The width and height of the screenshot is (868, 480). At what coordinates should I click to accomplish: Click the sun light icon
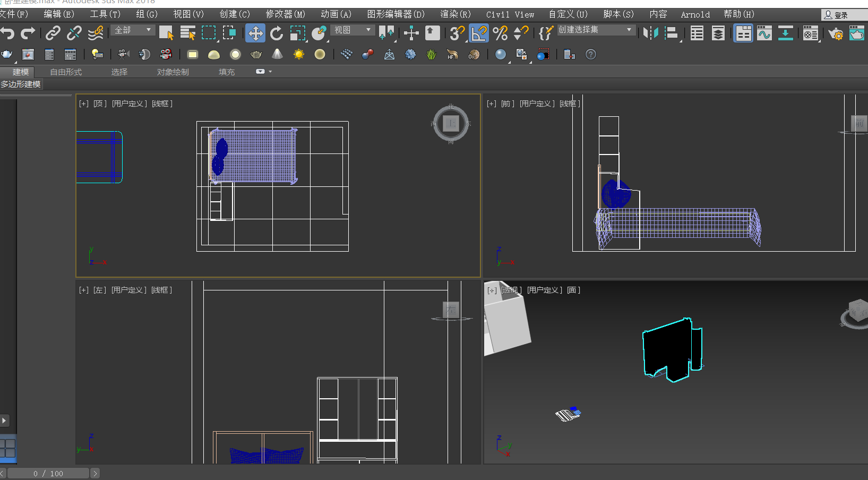(299, 55)
